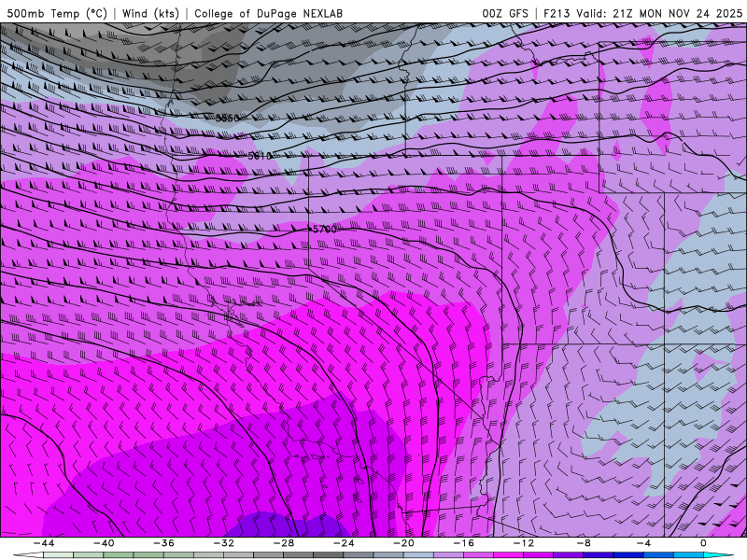This screenshot has height=560, width=747.
Task: Click the 5700 height contour label
Action: pyautogui.click(x=324, y=230)
